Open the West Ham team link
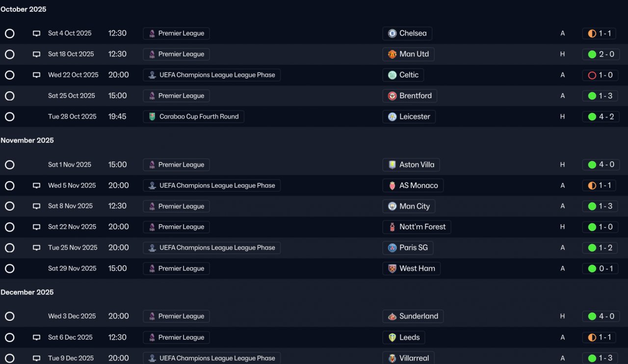The image size is (628, 364). (x=412, y=268)
